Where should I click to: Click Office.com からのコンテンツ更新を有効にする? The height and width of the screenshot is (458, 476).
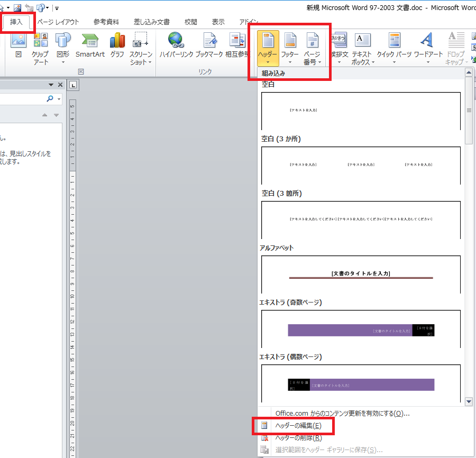pos(342,414)
